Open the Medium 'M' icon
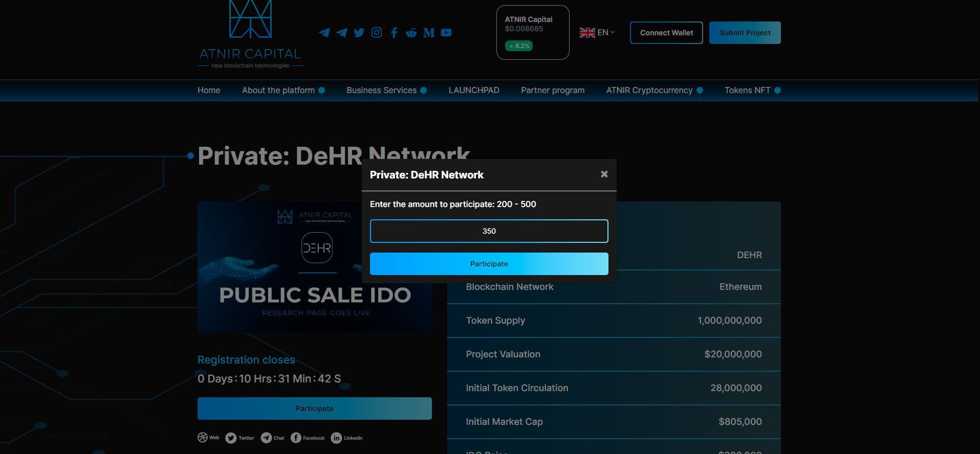The image size is (980, 454). point(429,33)
